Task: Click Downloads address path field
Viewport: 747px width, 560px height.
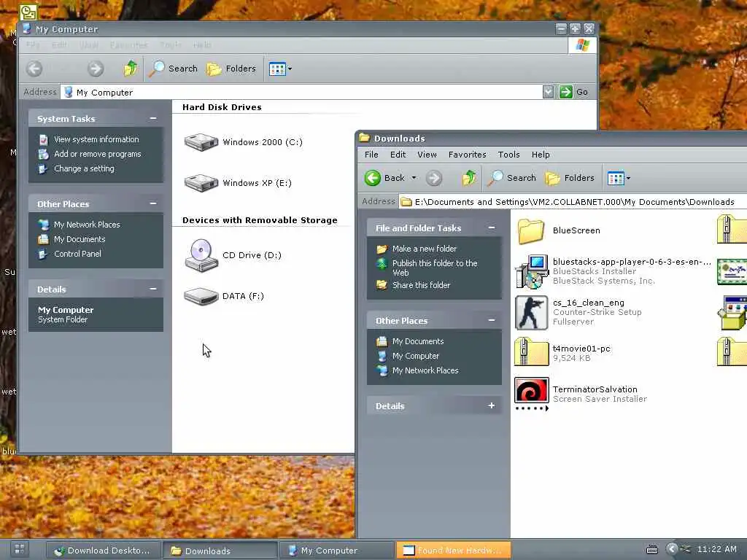Action: (573, 202)
